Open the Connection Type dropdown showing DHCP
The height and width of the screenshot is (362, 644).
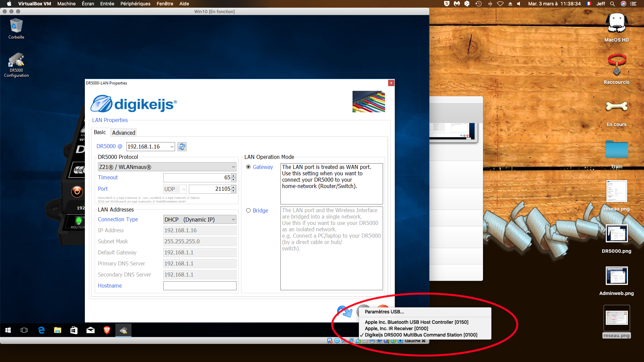click(200, 220)
